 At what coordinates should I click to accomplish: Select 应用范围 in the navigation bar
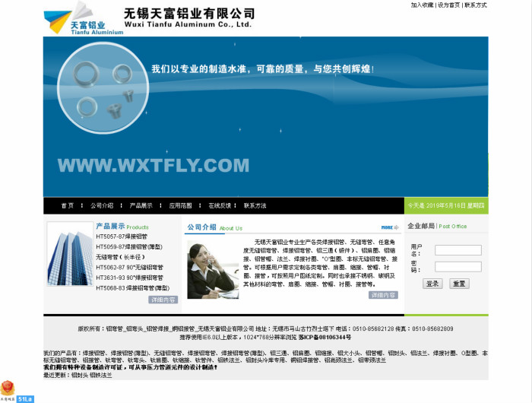pyautogui.click(x=180, y=205)
